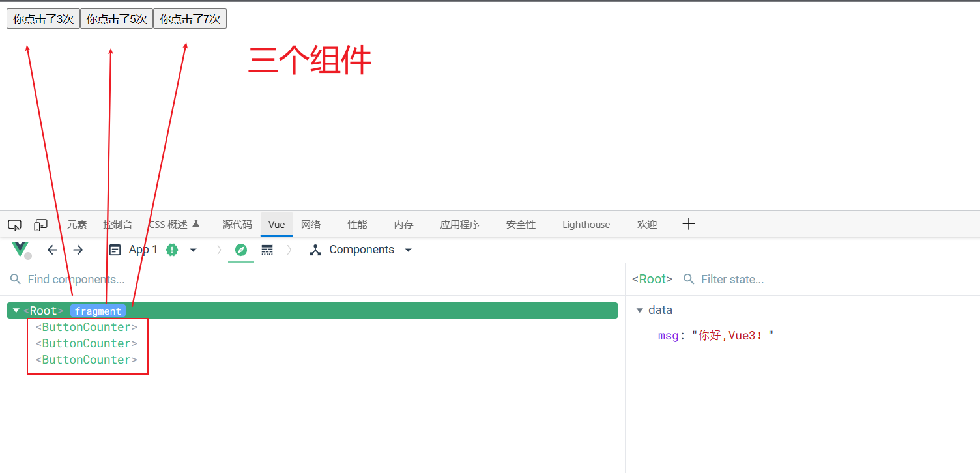Toggle the device toolbar icon

tap(40, 225)
